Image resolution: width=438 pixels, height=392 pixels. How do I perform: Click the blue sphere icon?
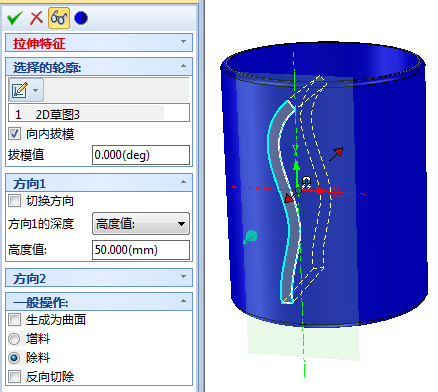pyautogui.click(x=81, y=18)
